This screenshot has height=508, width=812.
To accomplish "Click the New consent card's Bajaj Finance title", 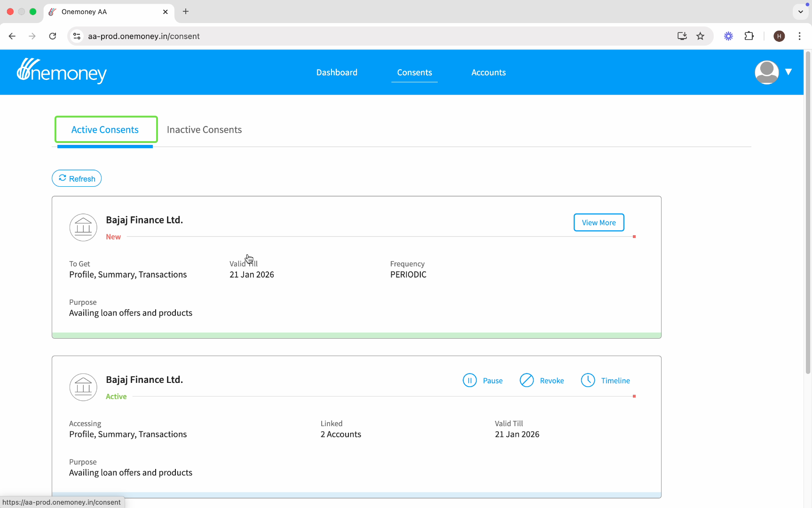I will pyautogui.click(x=144, y=220).
